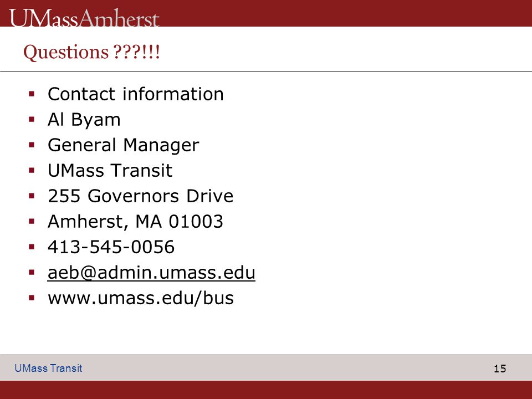Viewport: 532px width, 399px height.
Task: Click the UMass Transit bullet line
Action: 110,170
